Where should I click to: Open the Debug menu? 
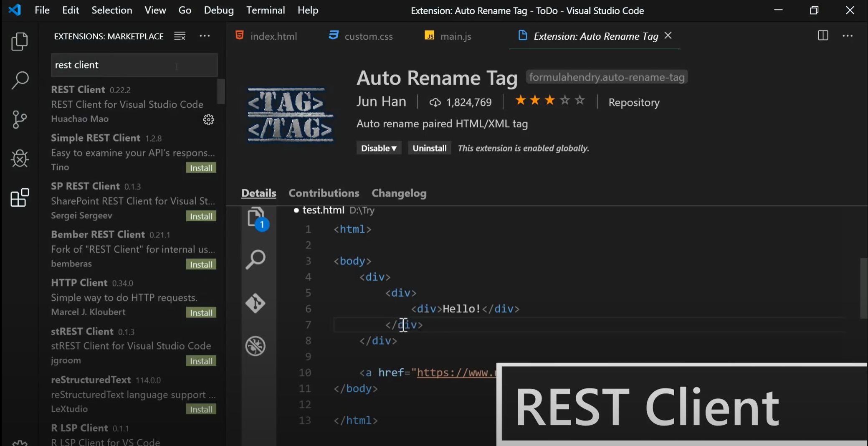coord(219,10)
